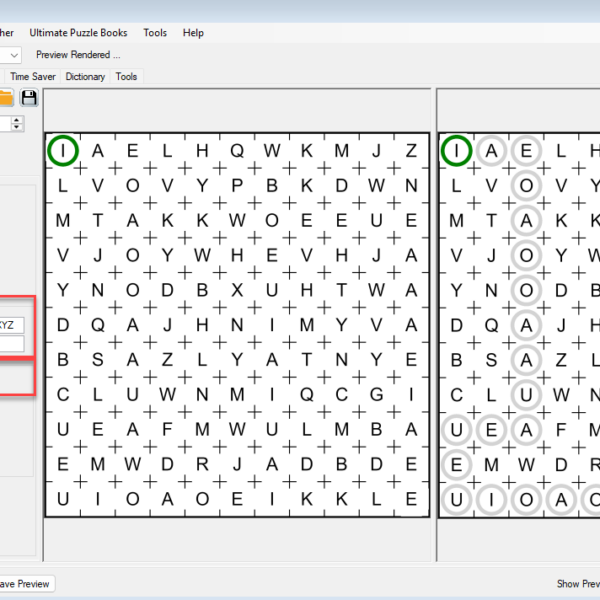
Task: Open the Help menu
Action: (x=193, y=33)
